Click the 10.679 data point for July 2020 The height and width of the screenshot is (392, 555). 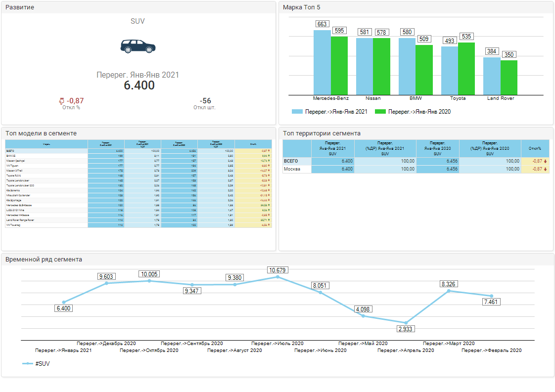pos(277,277)
